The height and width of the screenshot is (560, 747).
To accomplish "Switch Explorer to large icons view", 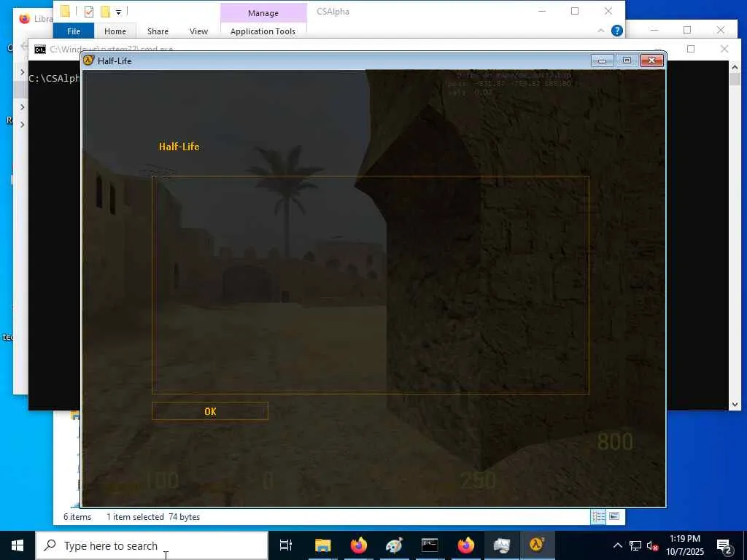I will tap(614, 516).
